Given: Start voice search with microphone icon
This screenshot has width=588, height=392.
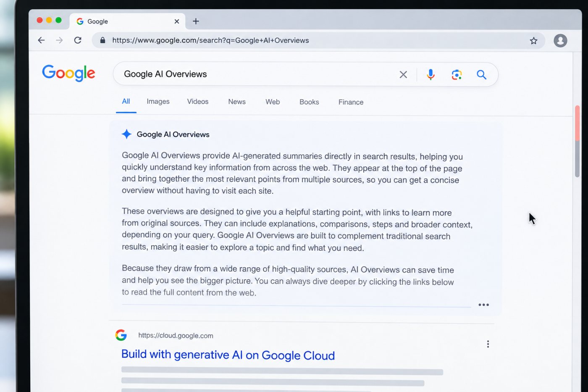Looking at the screenshot, I should pyautogui.click(x=430, y=75).
